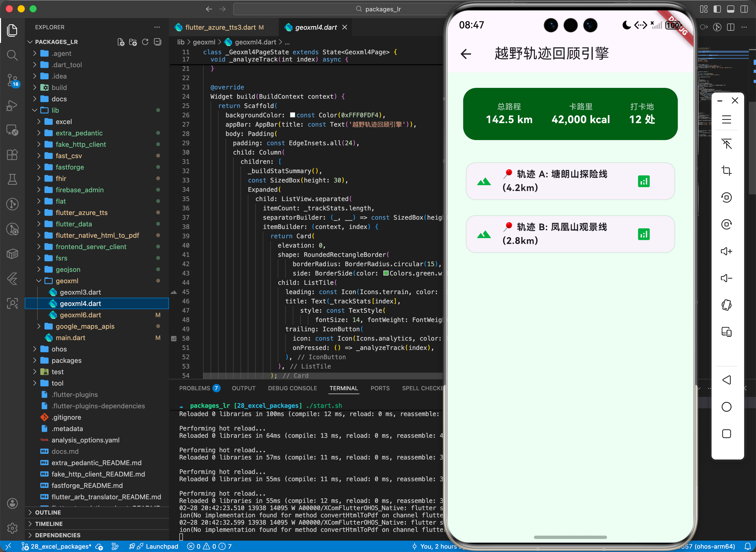Toggle the primary side bar layout button
This screenshot has height=552, width=756.
tap(717, 9)
